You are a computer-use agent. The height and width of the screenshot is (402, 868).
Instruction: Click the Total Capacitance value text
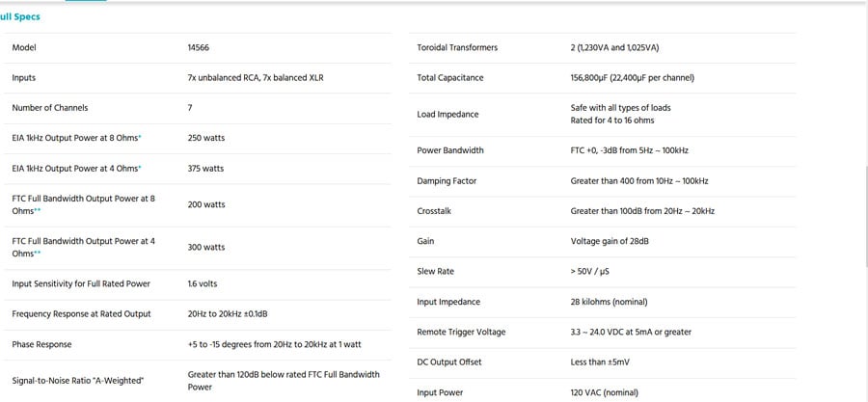tap(632, 78)
